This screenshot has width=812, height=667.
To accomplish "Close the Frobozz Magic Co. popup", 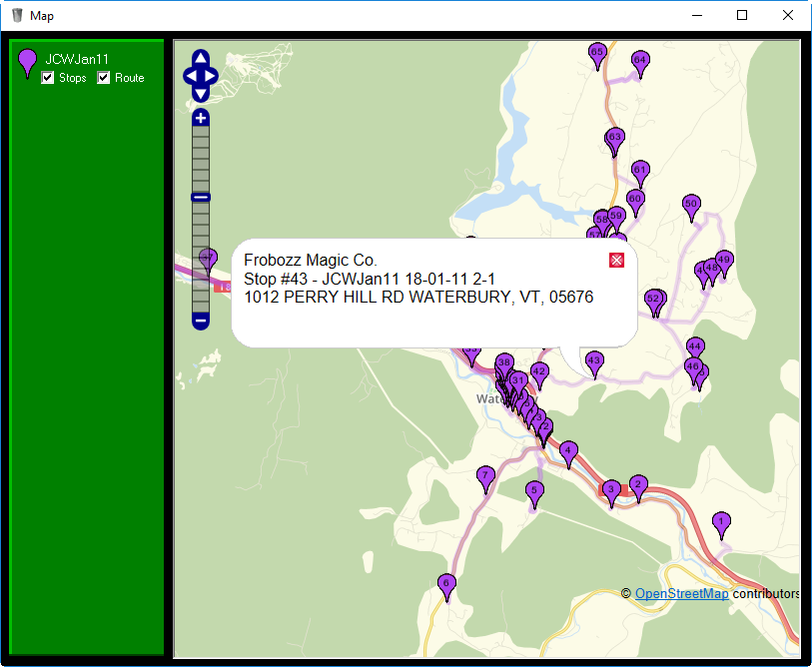I will [616, 261].
